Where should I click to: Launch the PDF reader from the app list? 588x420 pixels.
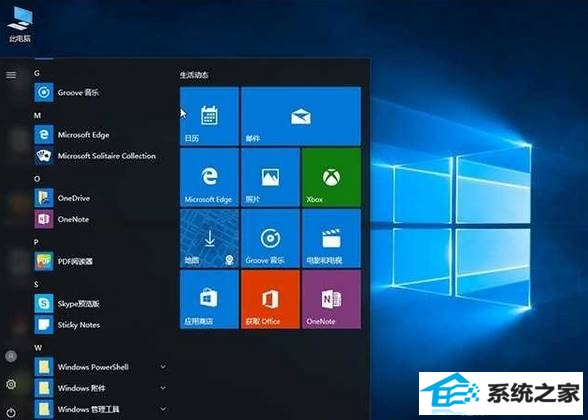(100, 261)
